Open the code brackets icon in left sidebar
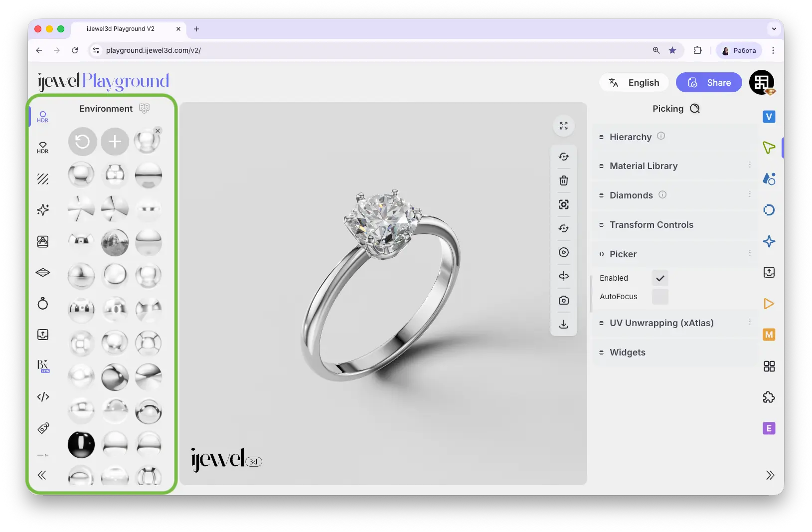The height and width of the screenshot is (532, 812). tap(43, 397)
